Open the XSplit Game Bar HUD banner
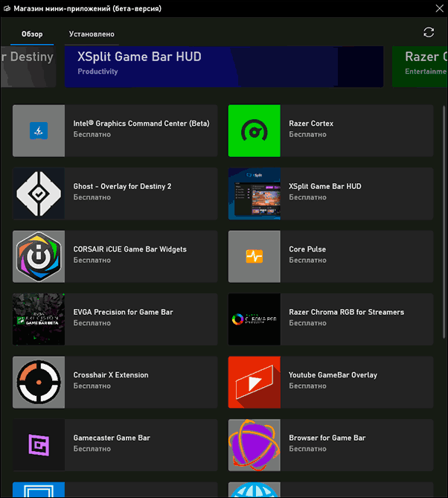Viewport: 448px width, 498px height. point(224,66)
